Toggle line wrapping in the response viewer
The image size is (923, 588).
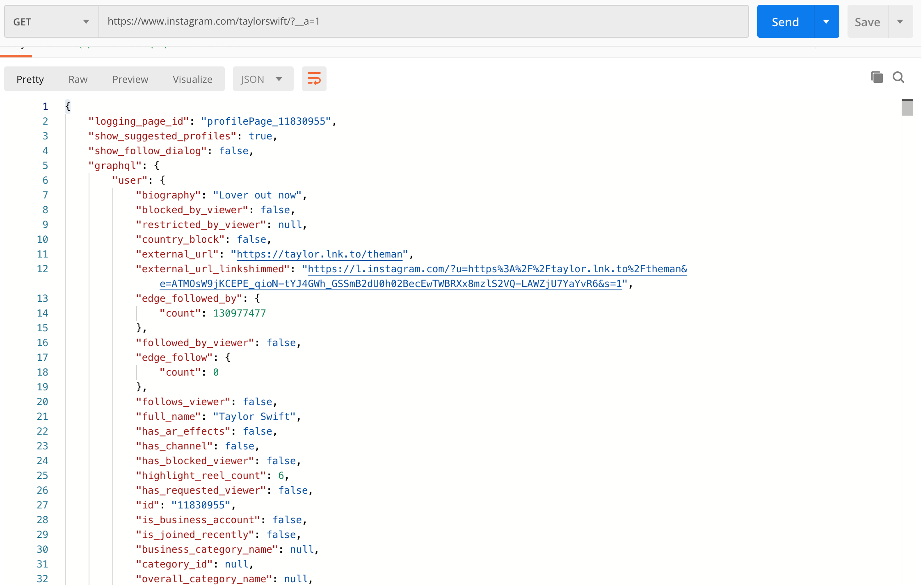click(314, 78)
